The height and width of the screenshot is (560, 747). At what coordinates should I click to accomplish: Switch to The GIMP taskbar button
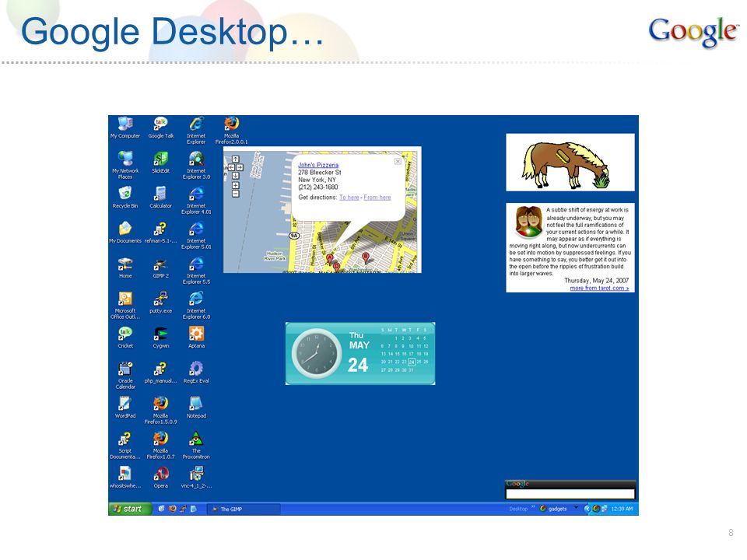244,509
